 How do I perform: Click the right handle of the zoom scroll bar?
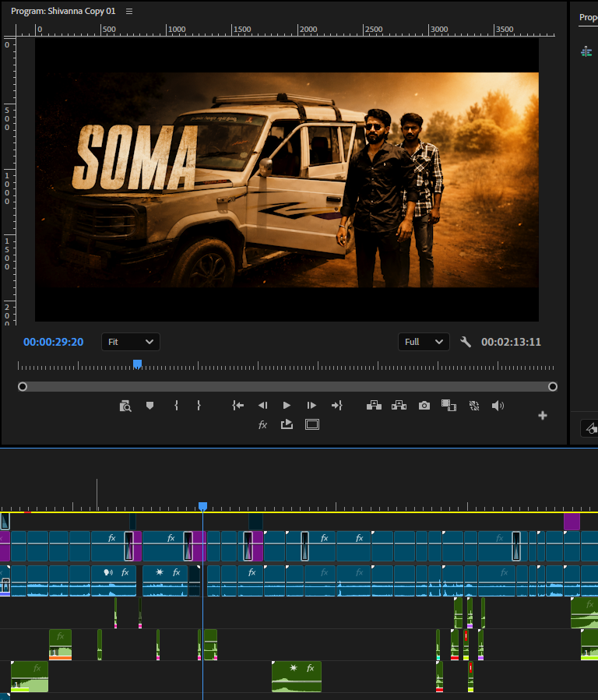point(553,387)
